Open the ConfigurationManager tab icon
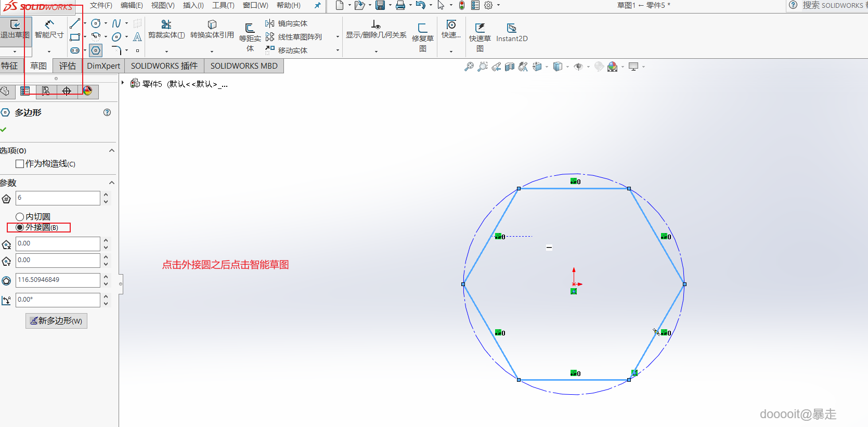 pos(46,91)
